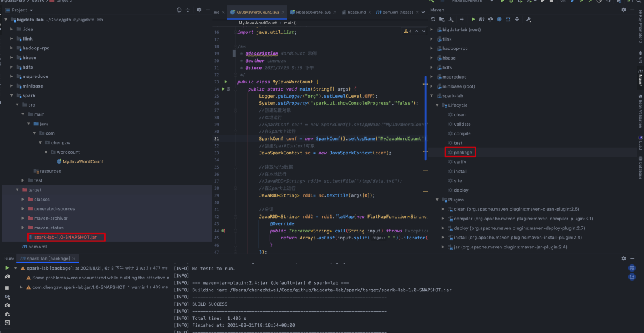
Task: Click Generate Sources and Update Folders icon
Action: click(442, 19)
